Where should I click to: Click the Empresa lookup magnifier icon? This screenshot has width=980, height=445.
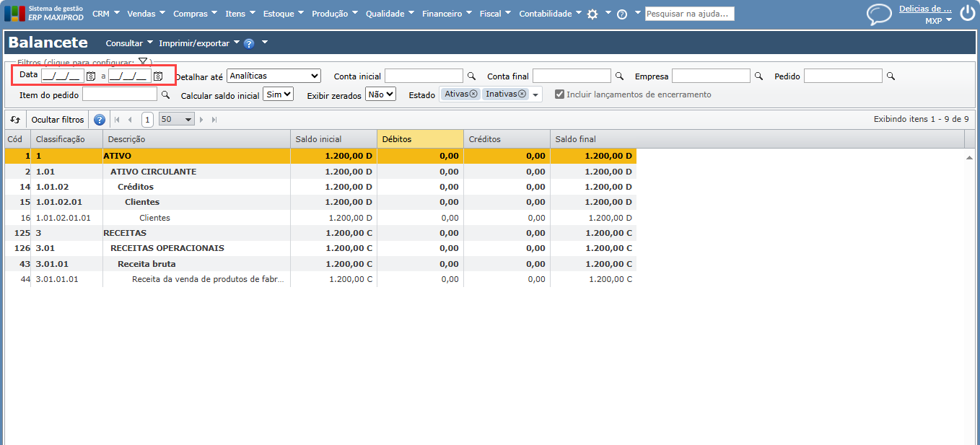[758, 76]
